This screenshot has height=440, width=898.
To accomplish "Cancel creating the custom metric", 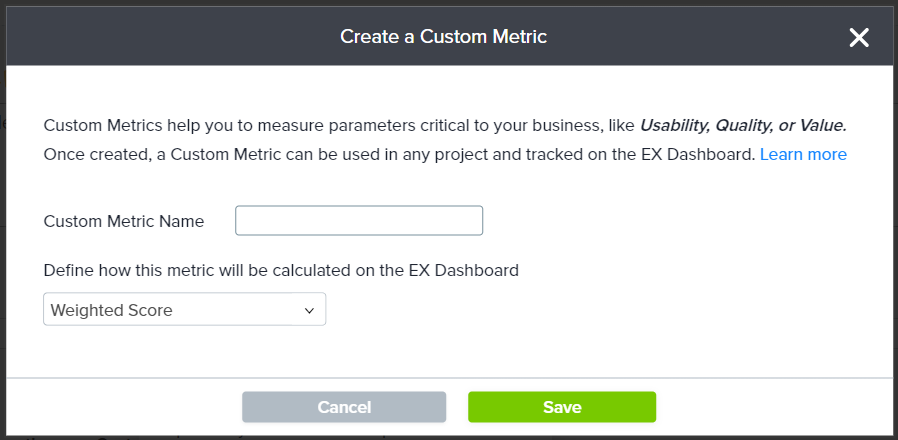I will click(344, 407).
